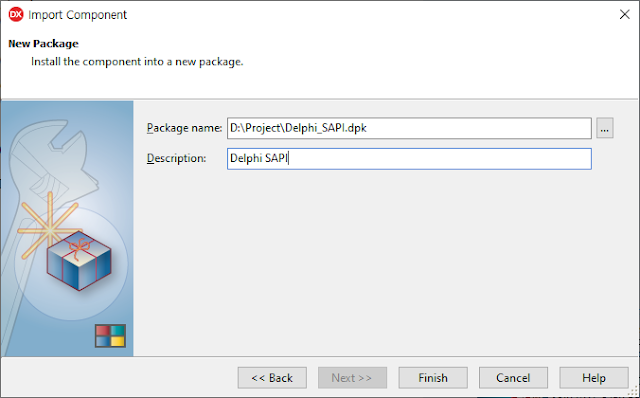Click Finish to install the component
640x398 pixels.
point(433,378)
